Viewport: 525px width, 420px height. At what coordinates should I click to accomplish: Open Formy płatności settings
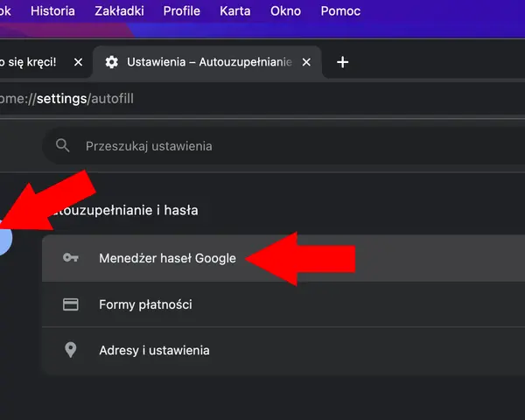click(x=283, y=304)
